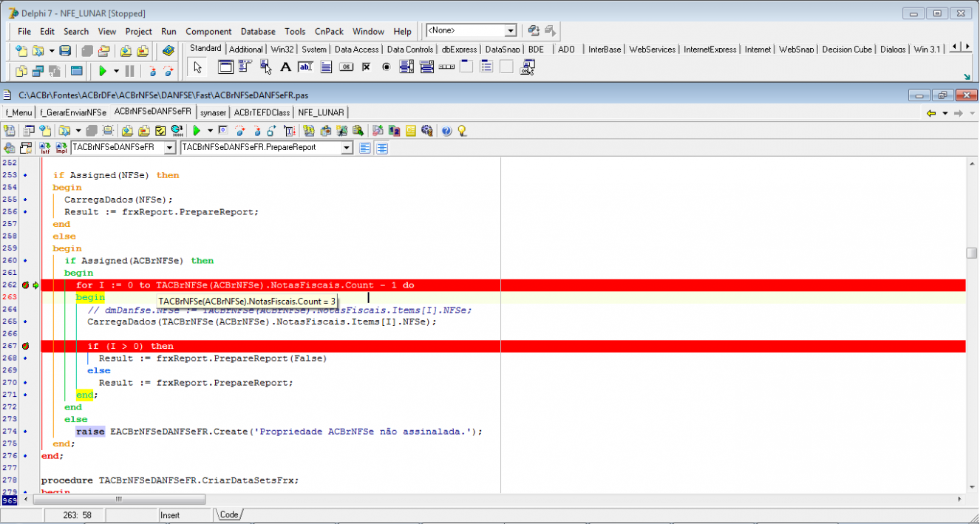Toggle the breakpoint on line 267
The image size is (980, 524).
[25, 346]
